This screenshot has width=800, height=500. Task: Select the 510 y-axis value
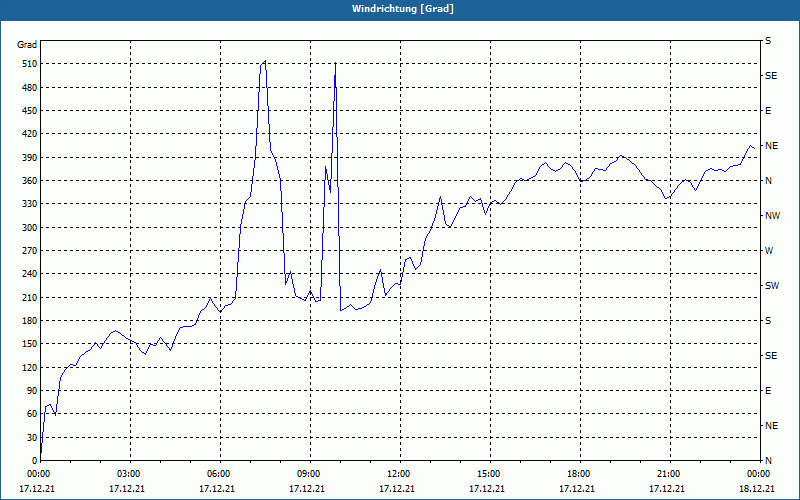(30, 64)
